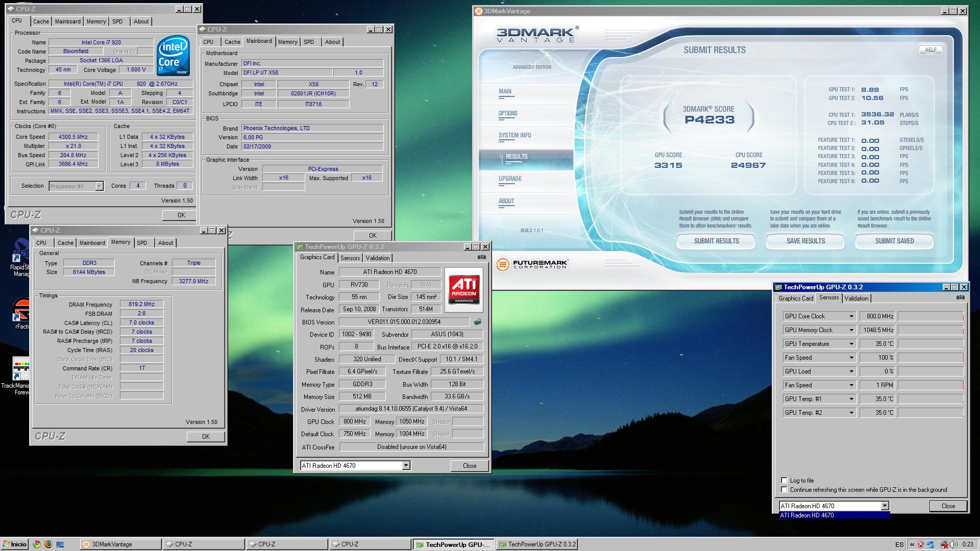Open GPU Memory Clock sensor dropdown
Screen dimensions: 980x551
pos(851,330)
